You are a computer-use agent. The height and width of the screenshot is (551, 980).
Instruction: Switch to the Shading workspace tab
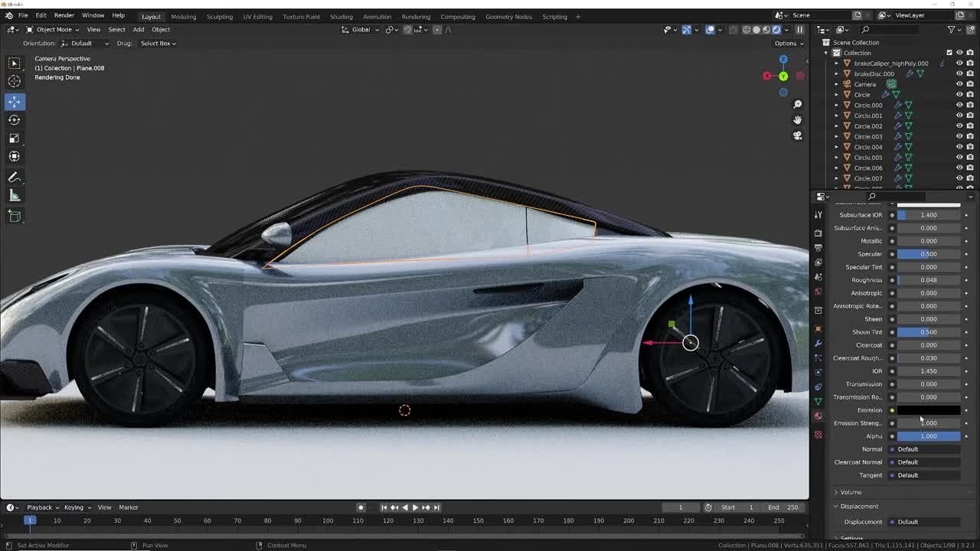click(x=341, y=16)
